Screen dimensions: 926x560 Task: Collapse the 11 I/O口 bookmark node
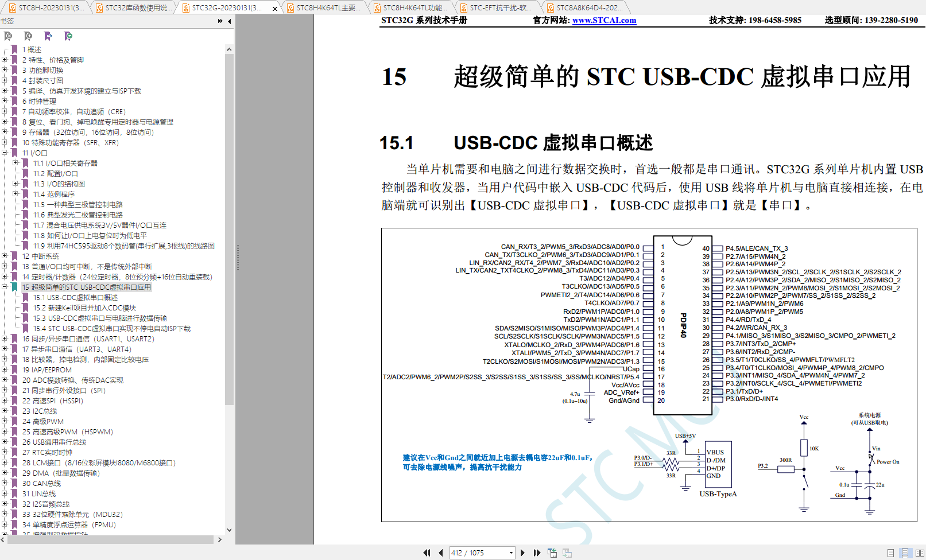click(5, 153)
